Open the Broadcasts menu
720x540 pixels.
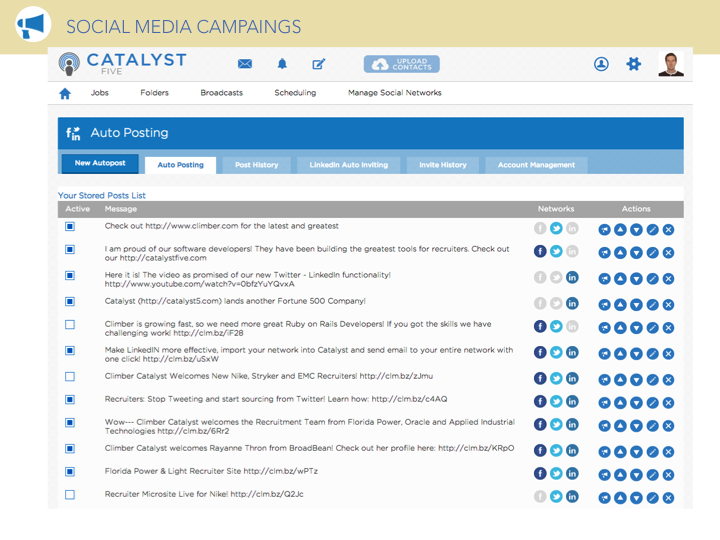[221, 93]
